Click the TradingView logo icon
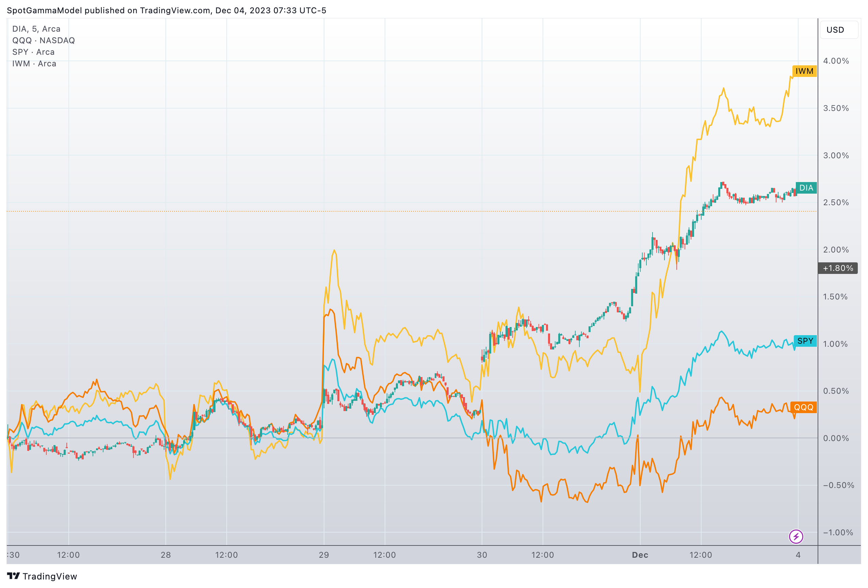Viewport: 868px width, 588px height. [14, 576]
